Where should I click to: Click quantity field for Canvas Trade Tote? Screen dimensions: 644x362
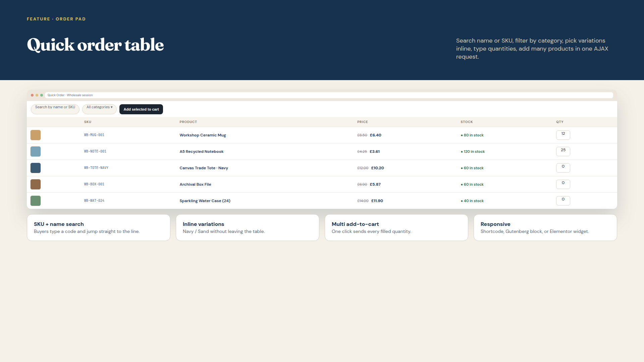(x=563, y=168)
